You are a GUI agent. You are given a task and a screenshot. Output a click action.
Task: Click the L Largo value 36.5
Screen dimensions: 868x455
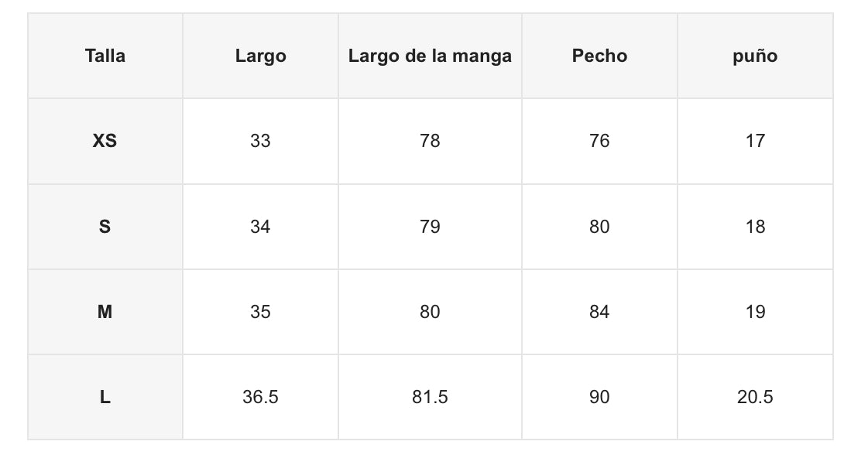[260, 397]
